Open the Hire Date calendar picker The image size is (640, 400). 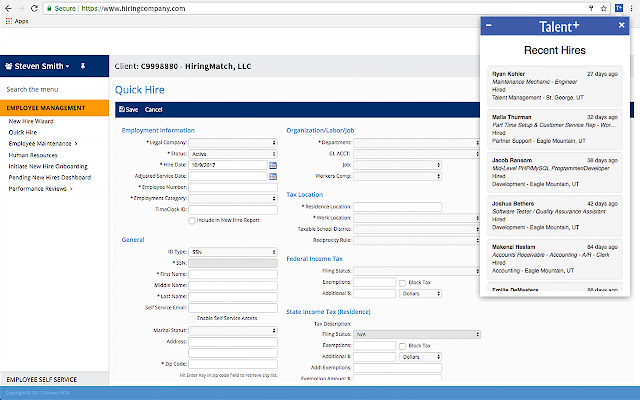coord(272,165)
